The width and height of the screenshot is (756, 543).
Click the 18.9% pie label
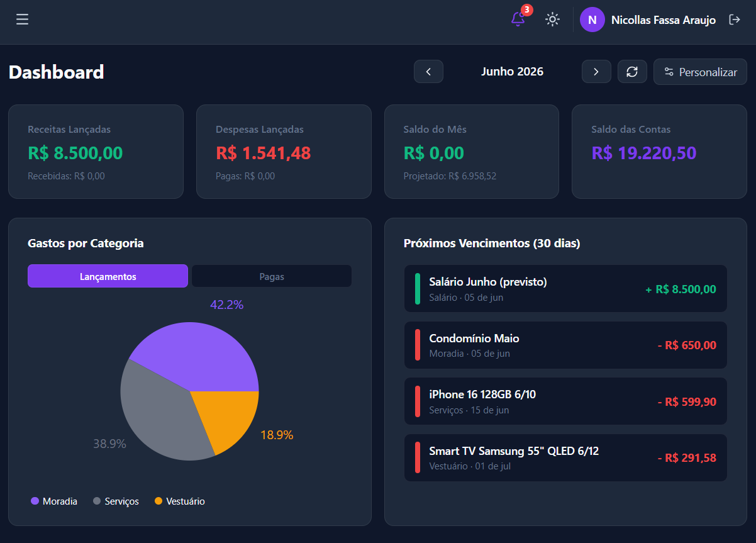[277, 435]
